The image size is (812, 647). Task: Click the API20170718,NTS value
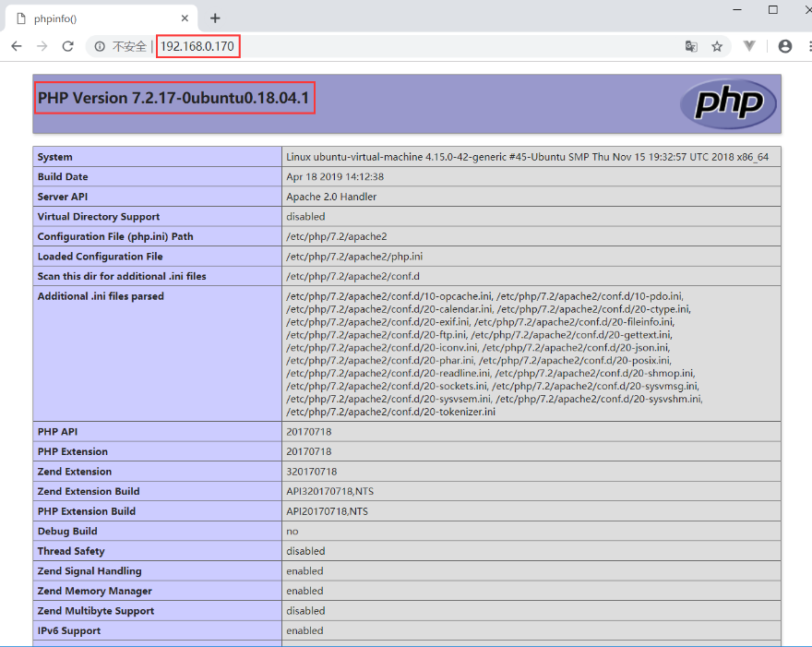327,511
